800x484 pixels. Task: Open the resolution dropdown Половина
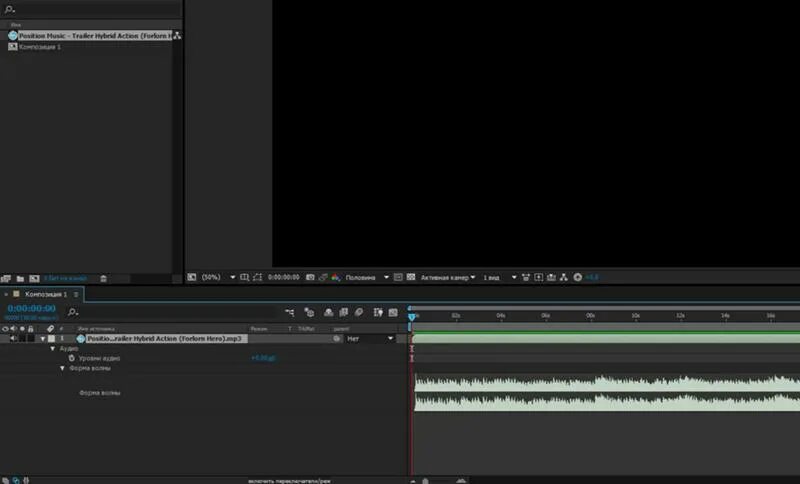click(x=367, y=277)
